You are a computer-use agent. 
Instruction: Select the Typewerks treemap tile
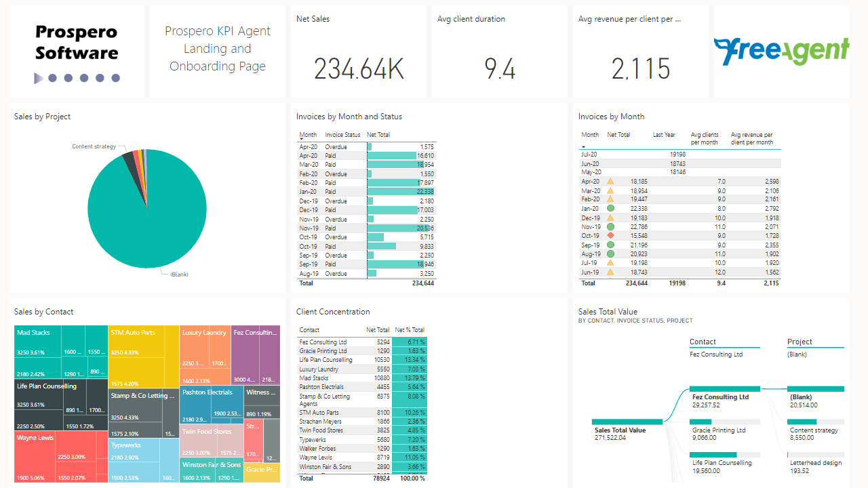pos(144,460)
